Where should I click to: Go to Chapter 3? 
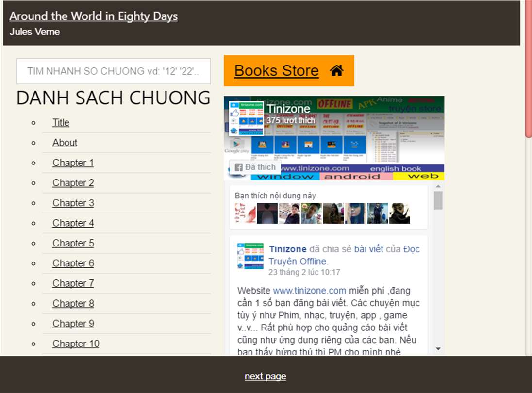tap(73, 203)
